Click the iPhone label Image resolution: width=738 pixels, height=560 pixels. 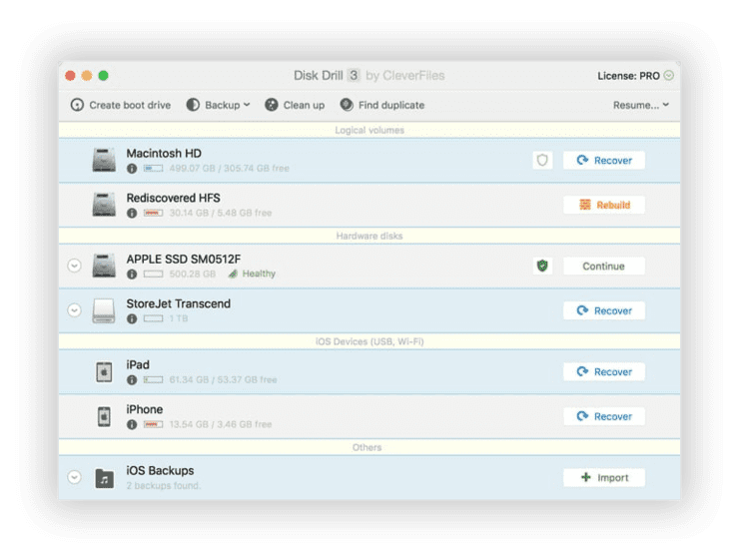pyautogui.click(x=145, y=410)
